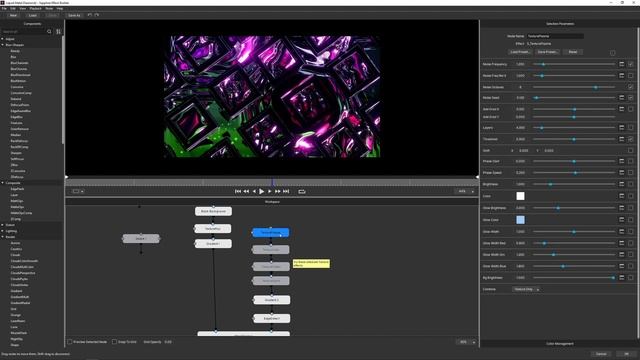Click the parameter options icon for Phase Start

pos(622,161)
